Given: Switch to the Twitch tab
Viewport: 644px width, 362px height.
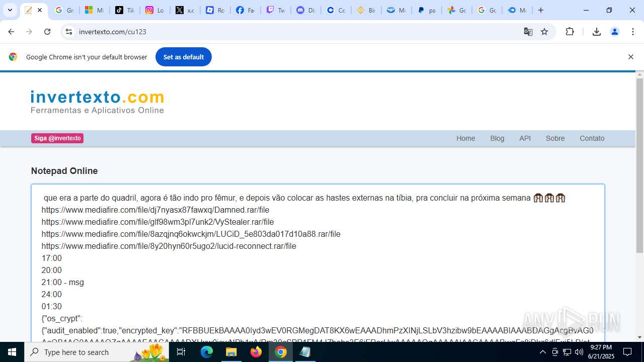Looking at the screenshot, I should click(x=275, y=10).
